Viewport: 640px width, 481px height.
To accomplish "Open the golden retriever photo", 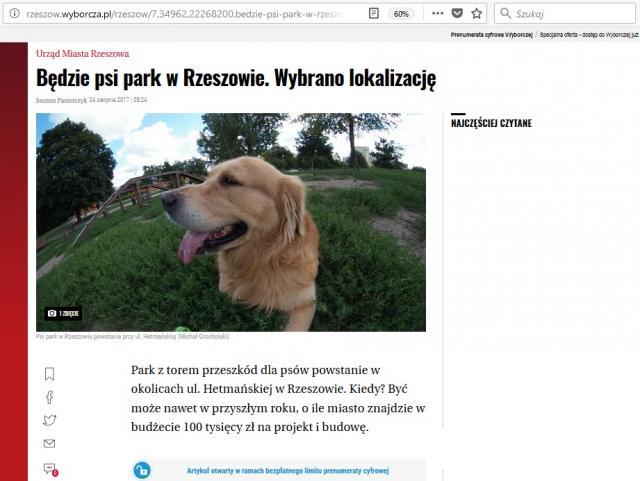I will click(231, 221).
